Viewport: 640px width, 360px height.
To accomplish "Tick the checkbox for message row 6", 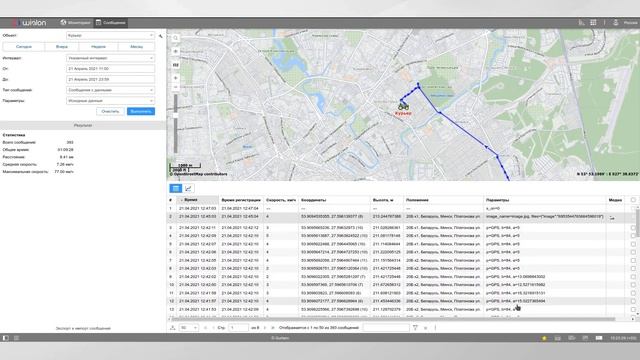I will 633,252.
